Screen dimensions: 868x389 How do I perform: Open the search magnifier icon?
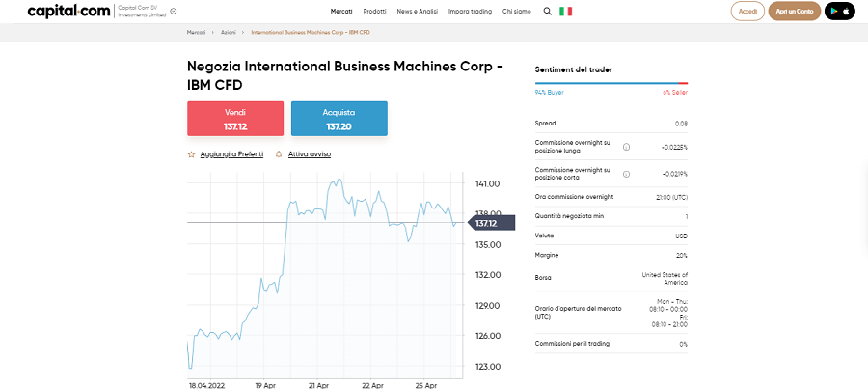[548, 11]
